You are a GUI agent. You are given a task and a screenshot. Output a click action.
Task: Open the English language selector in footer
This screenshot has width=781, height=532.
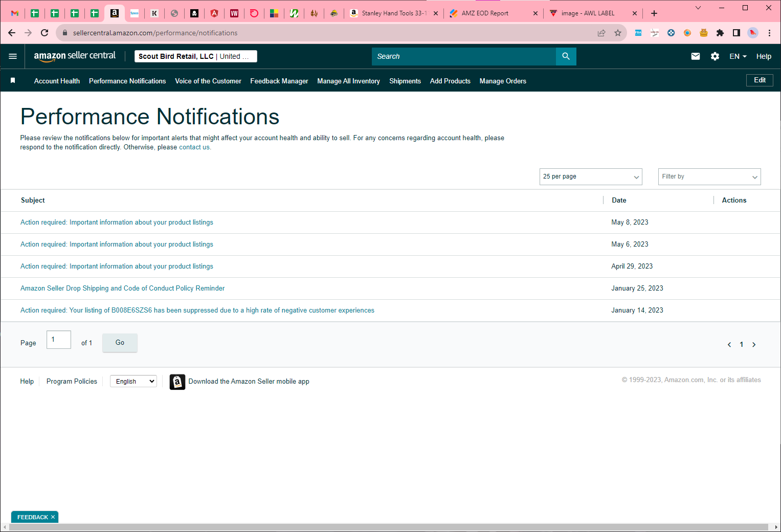pos(133,382)
